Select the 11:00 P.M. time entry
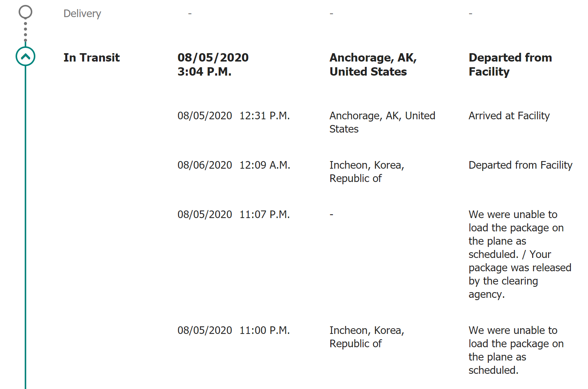 [265, 330]
